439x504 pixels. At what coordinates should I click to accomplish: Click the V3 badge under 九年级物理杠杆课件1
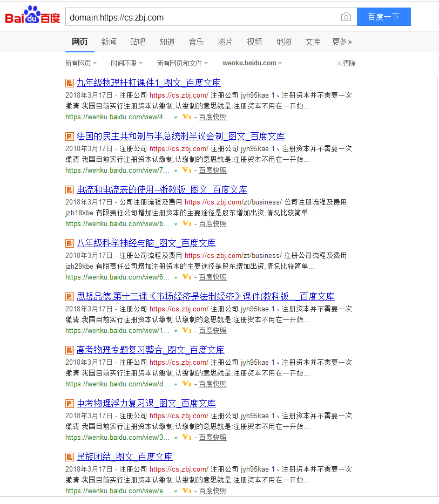coord(187,117)
